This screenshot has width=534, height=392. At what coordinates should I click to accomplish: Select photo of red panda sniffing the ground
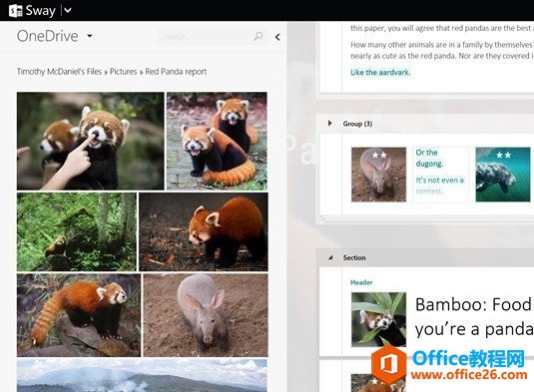point(204,231)
